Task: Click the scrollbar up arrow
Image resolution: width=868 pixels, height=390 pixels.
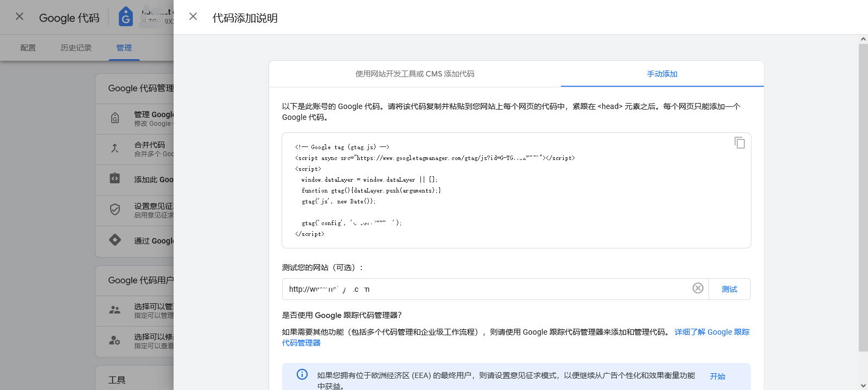Action: coord(863,39)
